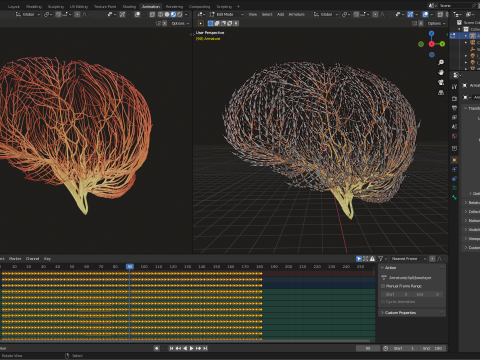This screenshot has width=480, height=360.
Task: Expand the Visibility panel in properties
Action: pyautogui.click(x=472, y=229)
